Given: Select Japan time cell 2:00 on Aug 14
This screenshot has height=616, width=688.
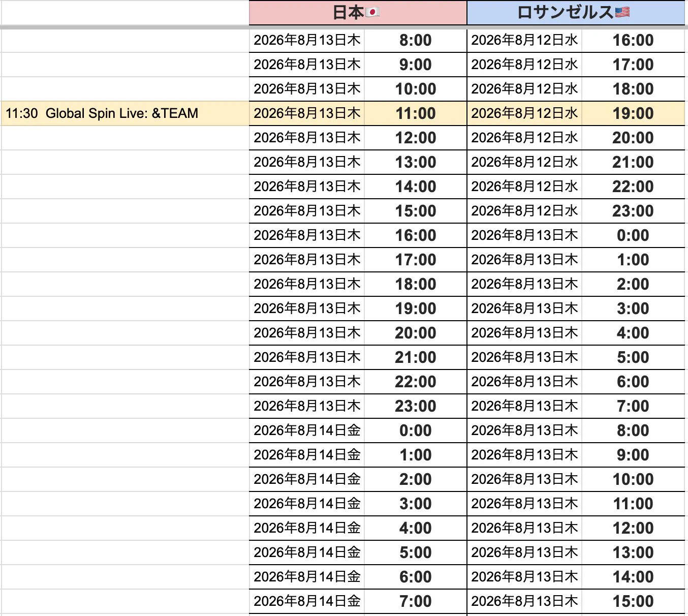Looking at the screenshot, I should tap(415, 479).
